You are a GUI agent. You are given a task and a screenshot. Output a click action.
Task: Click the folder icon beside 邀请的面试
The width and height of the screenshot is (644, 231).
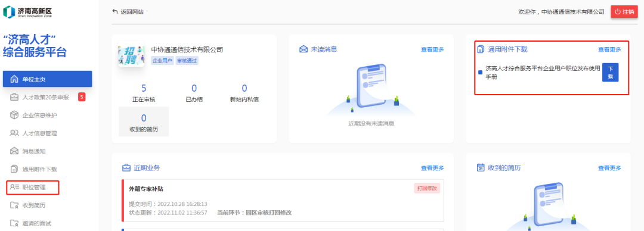pos(14,223)
